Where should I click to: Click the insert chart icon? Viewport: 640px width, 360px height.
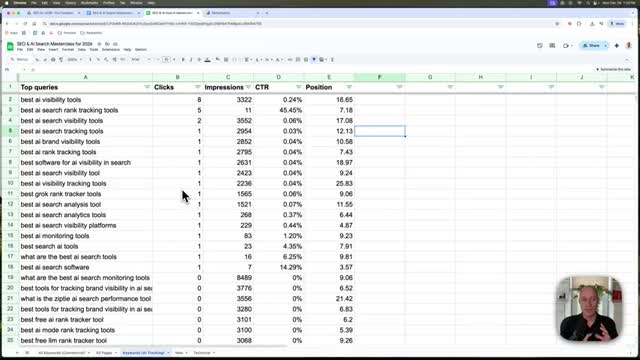click(306, 60)
